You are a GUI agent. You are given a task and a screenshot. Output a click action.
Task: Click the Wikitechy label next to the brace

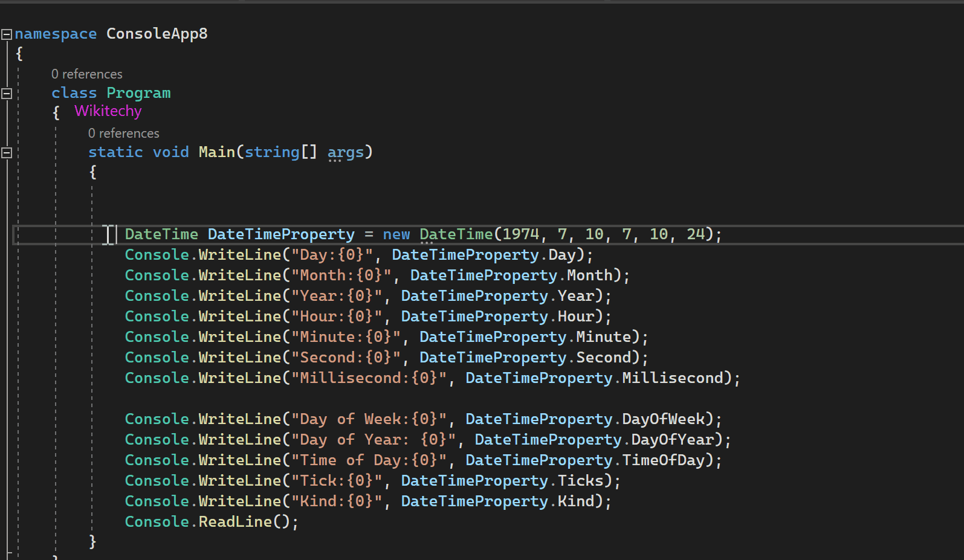(108, 111)
